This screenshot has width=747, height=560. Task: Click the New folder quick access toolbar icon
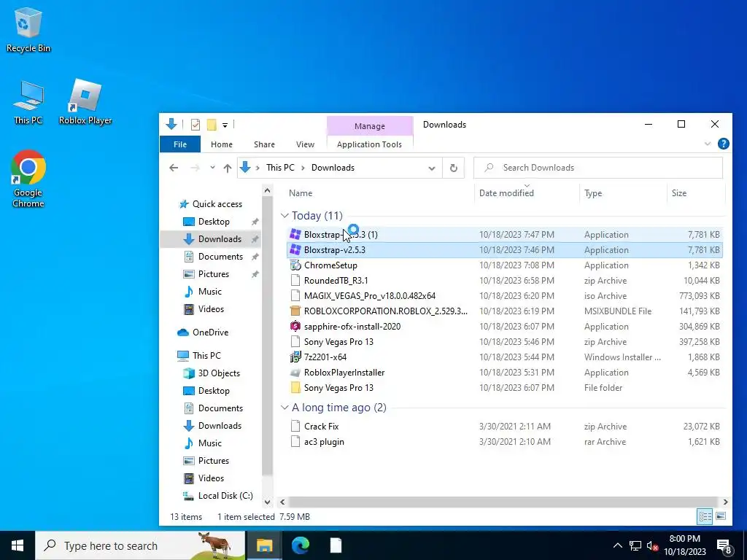pos(212,125)
